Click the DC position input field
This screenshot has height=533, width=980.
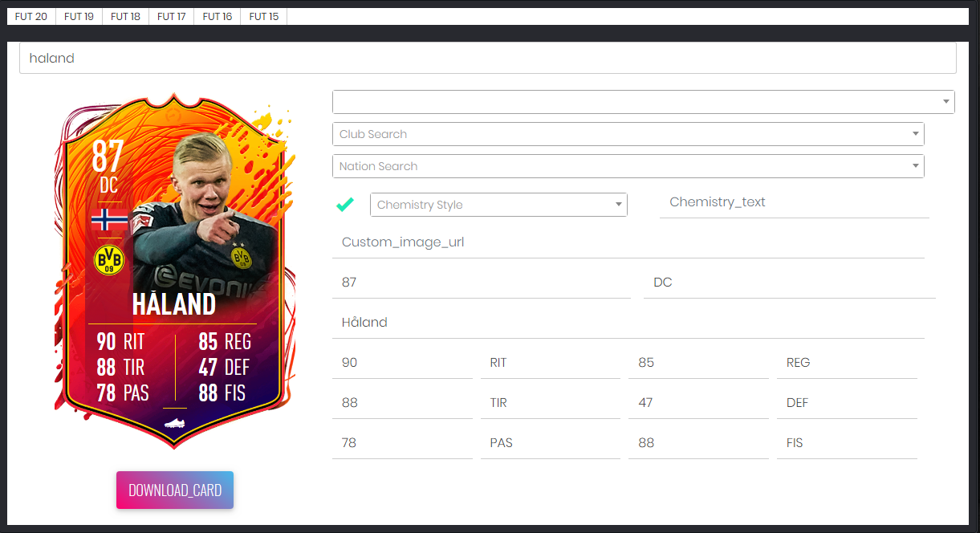pyautogui.click(x=790, y=282)
